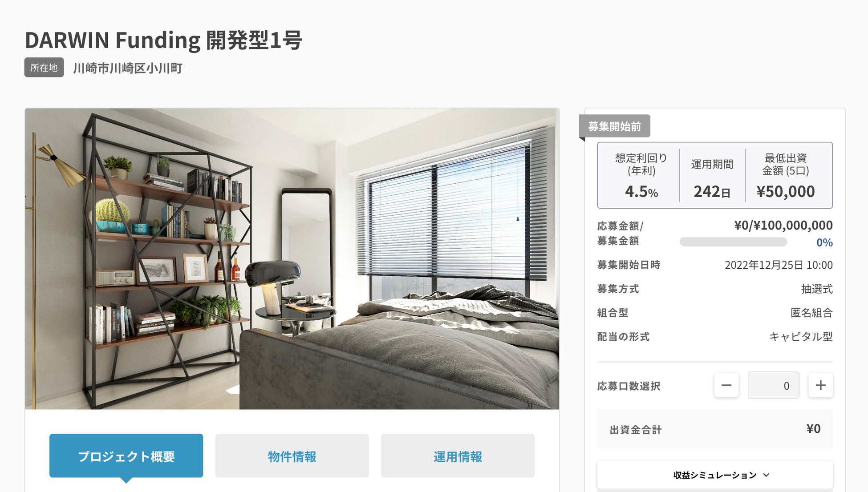Open the 収益シミュレーション dropdown panel
Screen dimensions: 868x492
coord(715,475)
